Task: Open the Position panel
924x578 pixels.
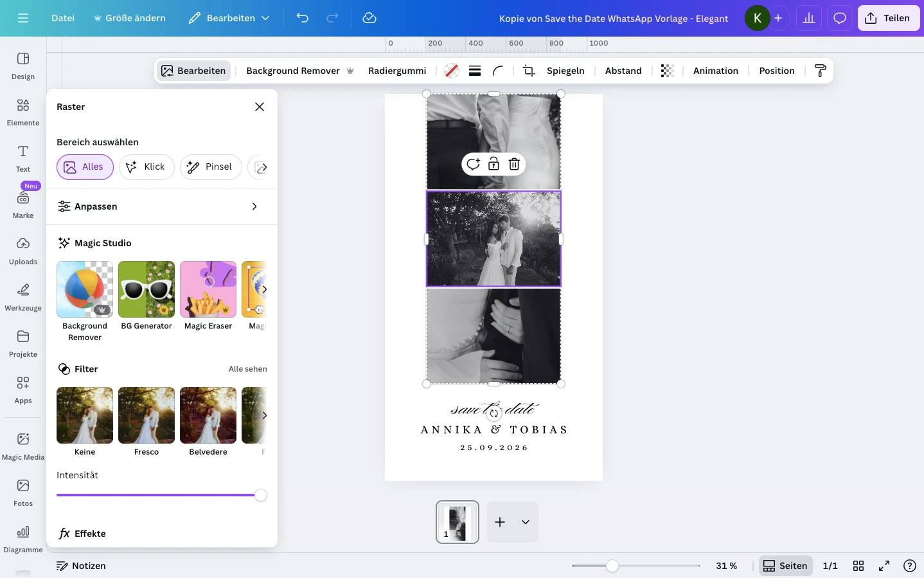Action: click(777, 71)
